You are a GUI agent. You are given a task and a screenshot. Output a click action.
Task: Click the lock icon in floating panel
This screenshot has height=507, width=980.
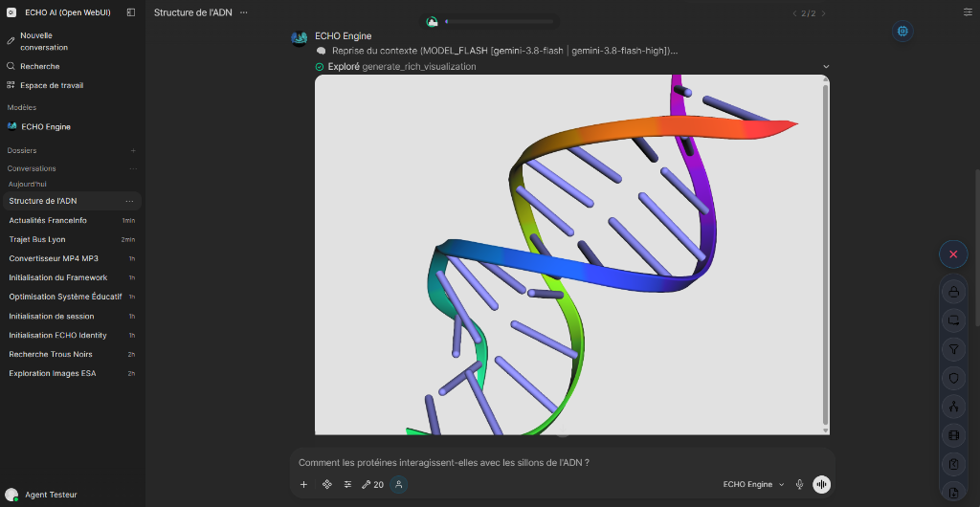coord(953,292)
